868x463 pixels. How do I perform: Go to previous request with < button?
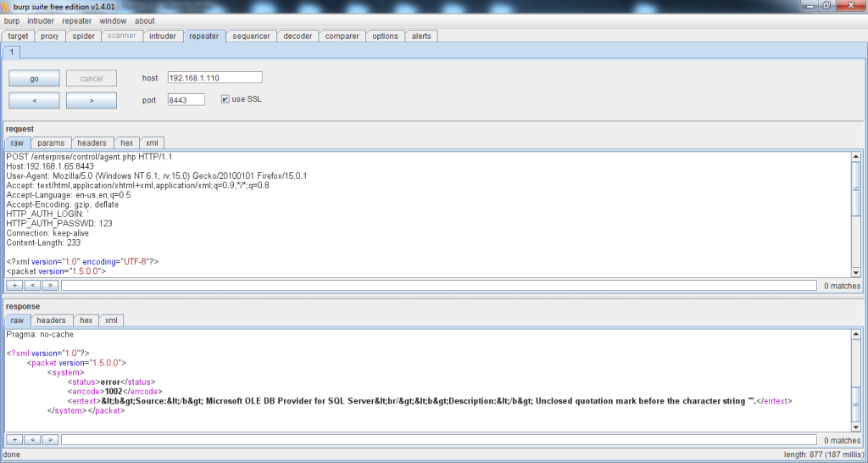[x=34, y=100]
